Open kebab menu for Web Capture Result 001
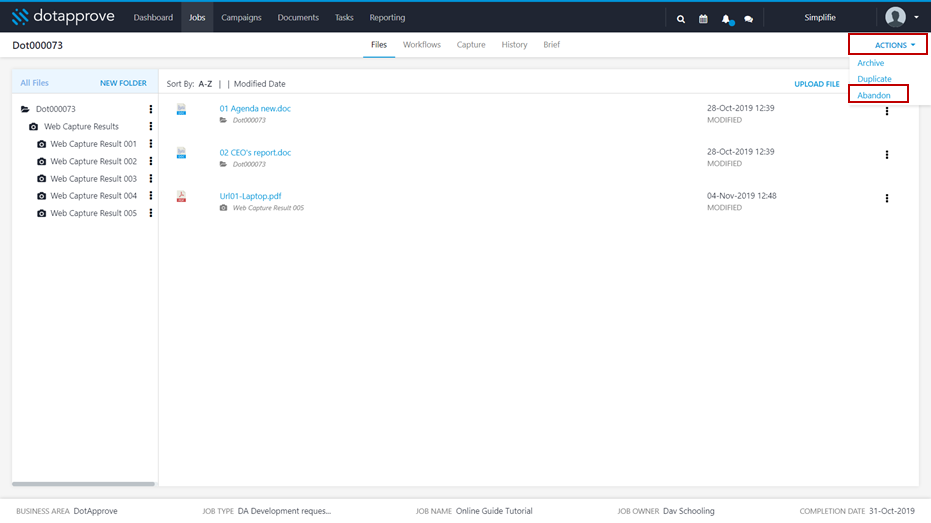Viewport: 931px width, 523px height. [x=151, y=144]
